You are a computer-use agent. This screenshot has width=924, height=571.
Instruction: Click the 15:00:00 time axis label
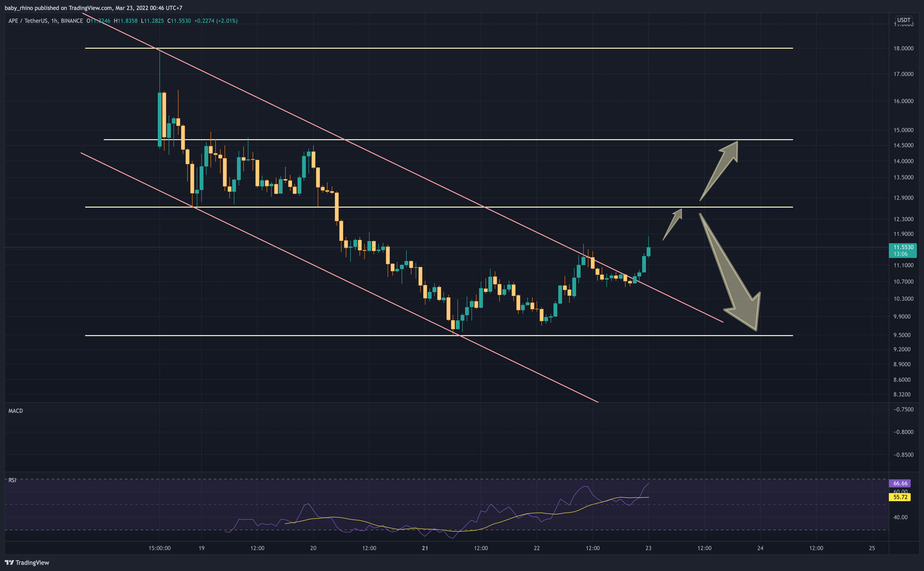(x=159, y=548)
